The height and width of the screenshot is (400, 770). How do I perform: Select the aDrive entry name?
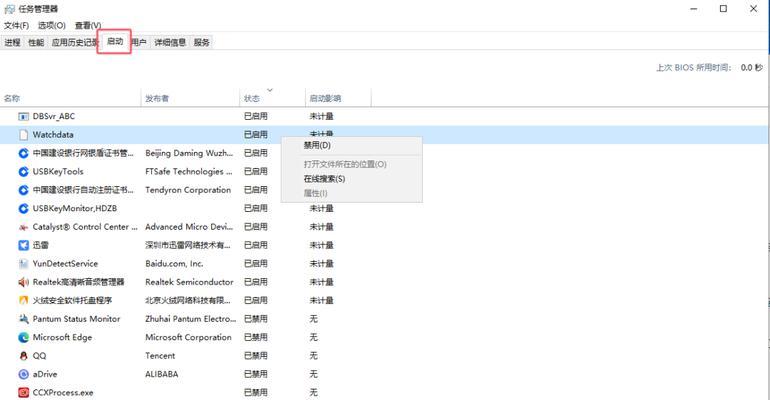pyautogui.click(x=45, y=374)
